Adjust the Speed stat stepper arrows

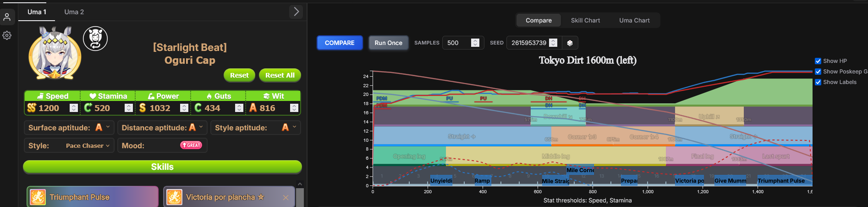point(73,108)
